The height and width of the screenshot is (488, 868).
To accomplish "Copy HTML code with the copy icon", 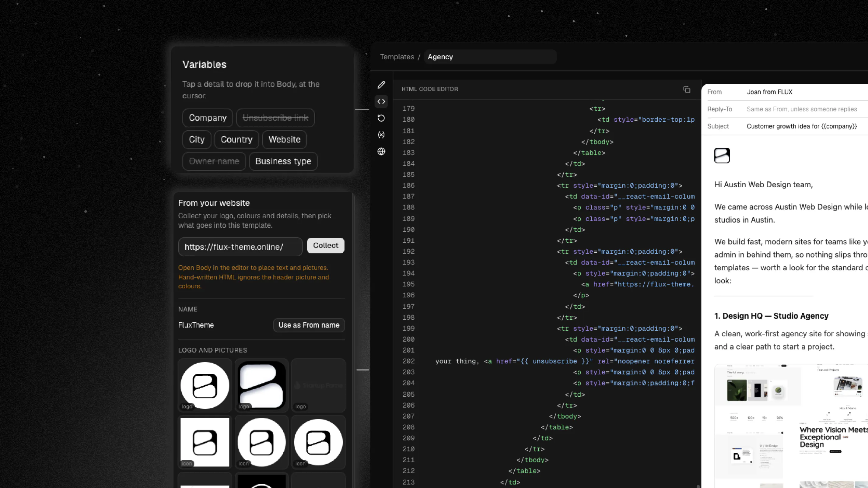I will [686, 89].
